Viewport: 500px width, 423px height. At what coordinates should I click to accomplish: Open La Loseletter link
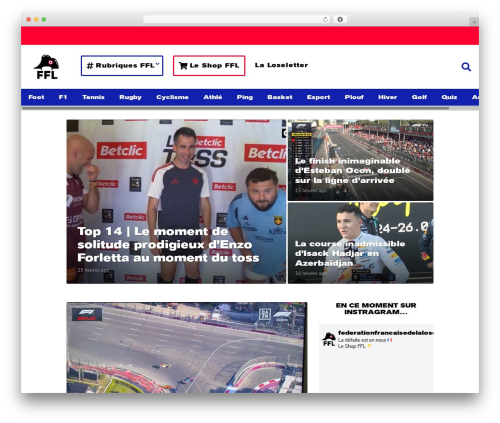281,65
